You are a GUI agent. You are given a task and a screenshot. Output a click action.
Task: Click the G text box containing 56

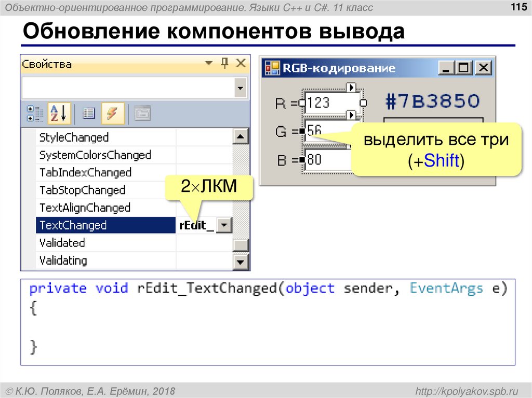(328, 131)
